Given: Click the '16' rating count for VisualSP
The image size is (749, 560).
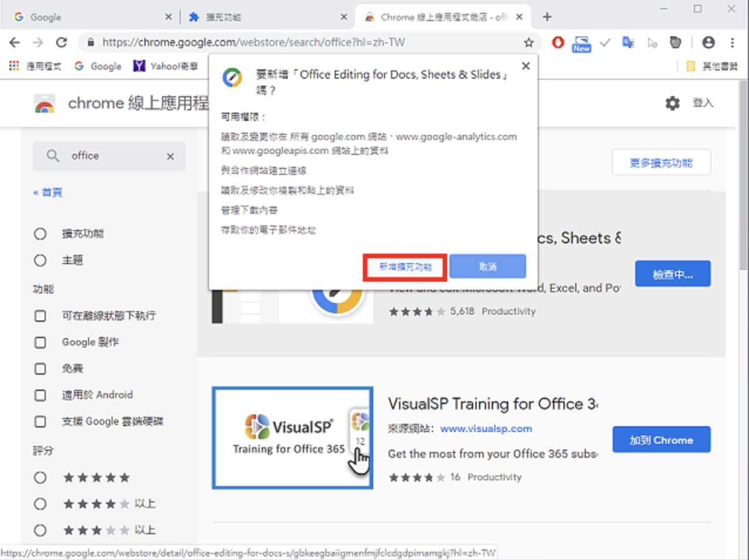Looking at the screenshot, I should click(456, 477).
